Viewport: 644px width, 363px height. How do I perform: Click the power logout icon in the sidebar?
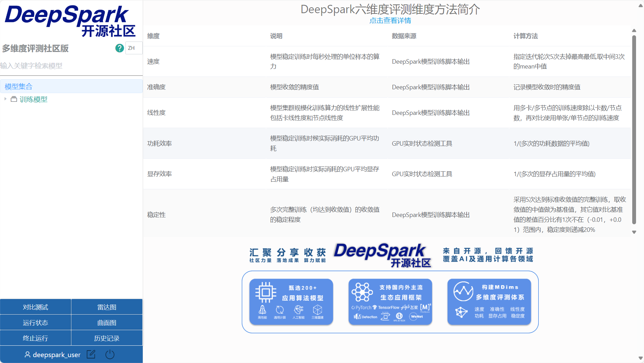(110, 354)
